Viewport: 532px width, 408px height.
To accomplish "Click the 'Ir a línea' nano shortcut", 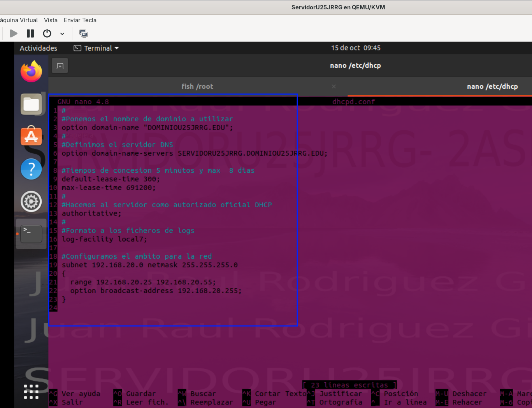I will (x=405, y=402).
